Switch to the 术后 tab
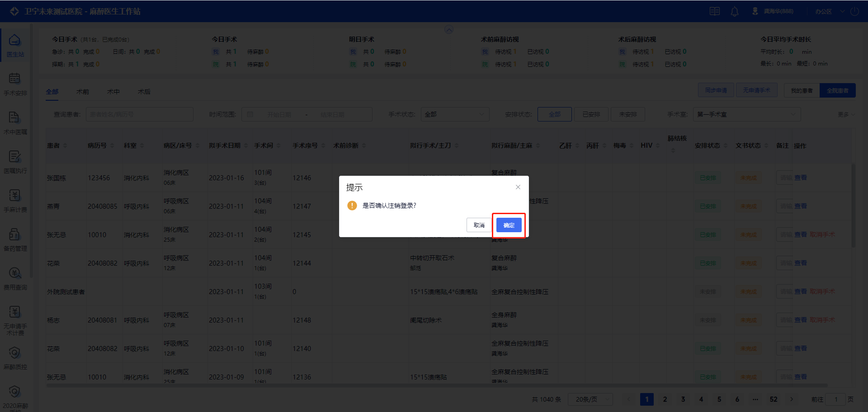The image size is (868, 412). coord(144,92)
